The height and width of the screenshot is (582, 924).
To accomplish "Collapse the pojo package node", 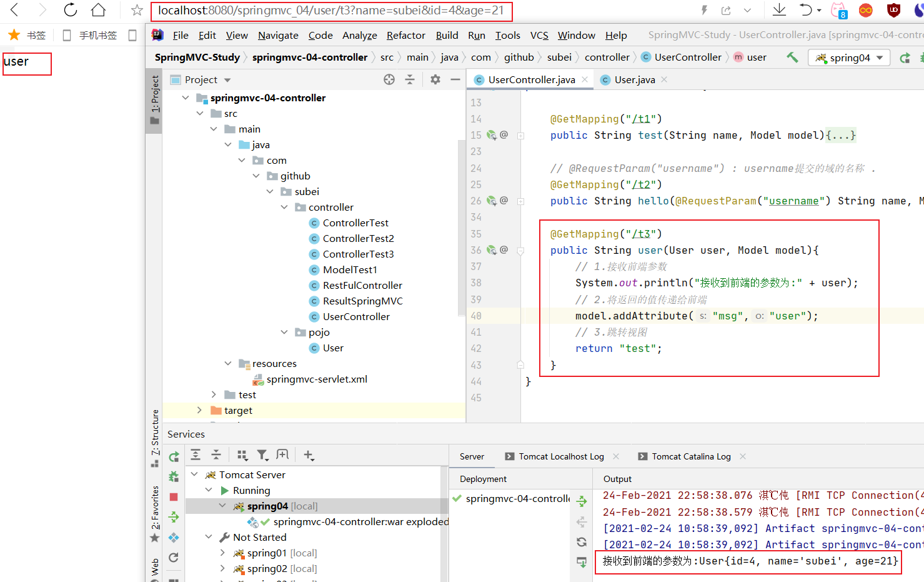I will 284,332.
